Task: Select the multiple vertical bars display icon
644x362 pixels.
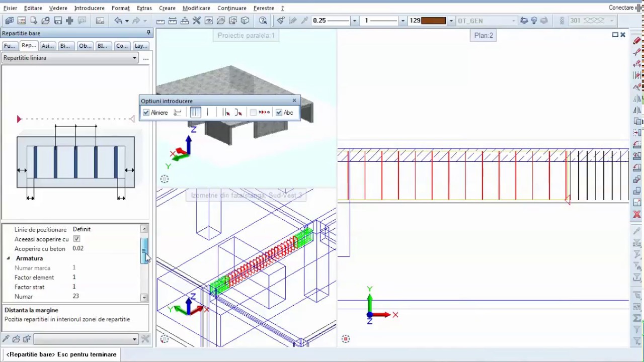Action: pyautogui.click(x=195, y=113)
